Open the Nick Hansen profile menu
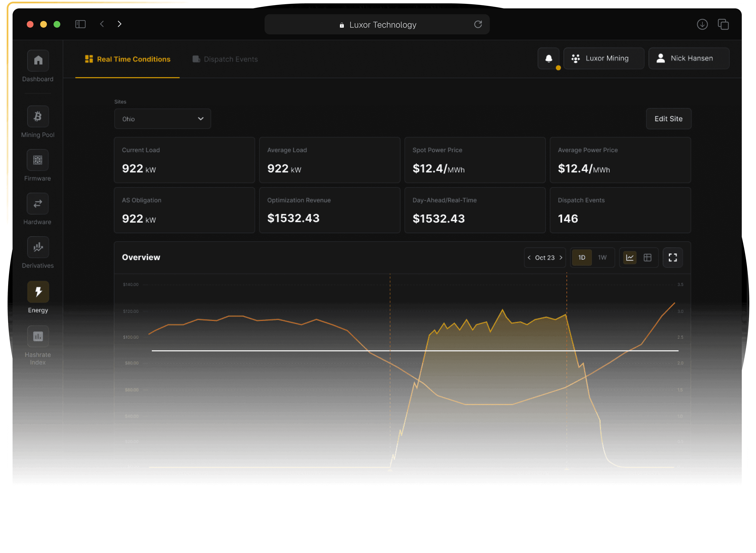The width and height of the screenshot is (756, 553). pos(688,58)
